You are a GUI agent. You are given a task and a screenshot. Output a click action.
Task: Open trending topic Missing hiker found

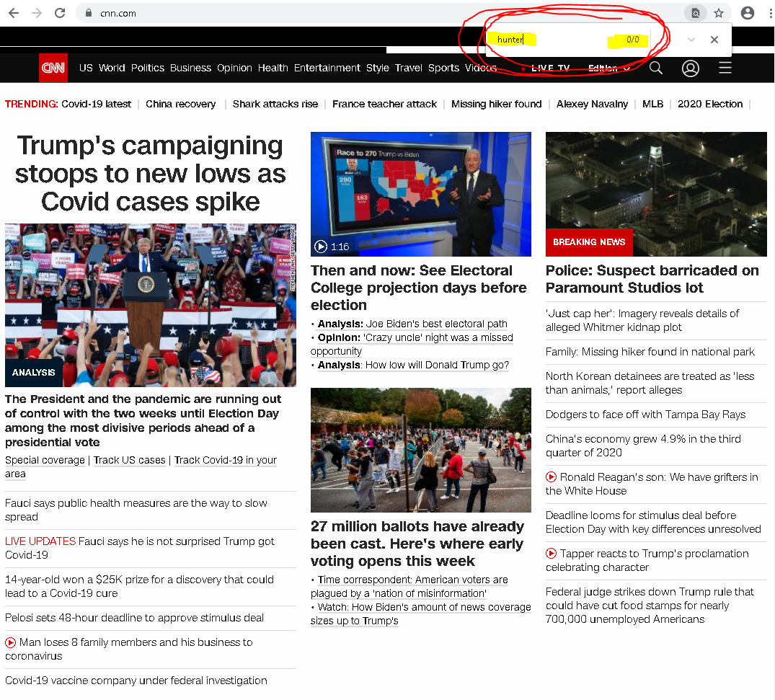496,105
